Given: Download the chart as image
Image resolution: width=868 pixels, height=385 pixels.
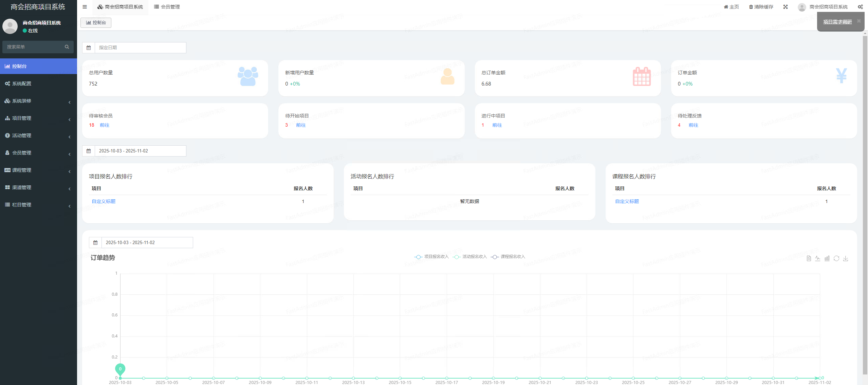Looking at the screenshot, I should pyautogui.click(x=846, y=258).
